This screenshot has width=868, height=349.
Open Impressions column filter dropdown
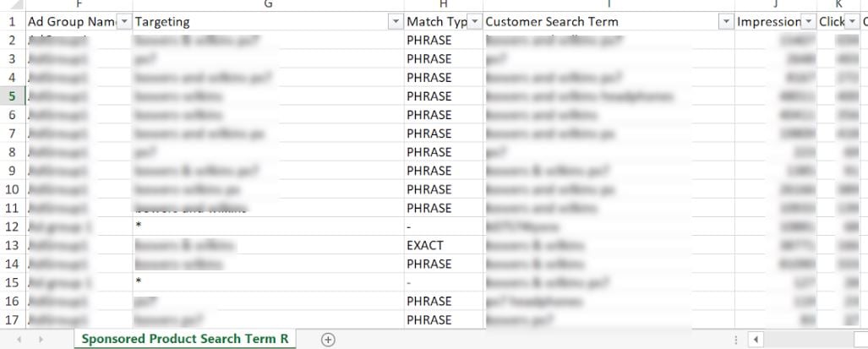(x=809, y=22)
